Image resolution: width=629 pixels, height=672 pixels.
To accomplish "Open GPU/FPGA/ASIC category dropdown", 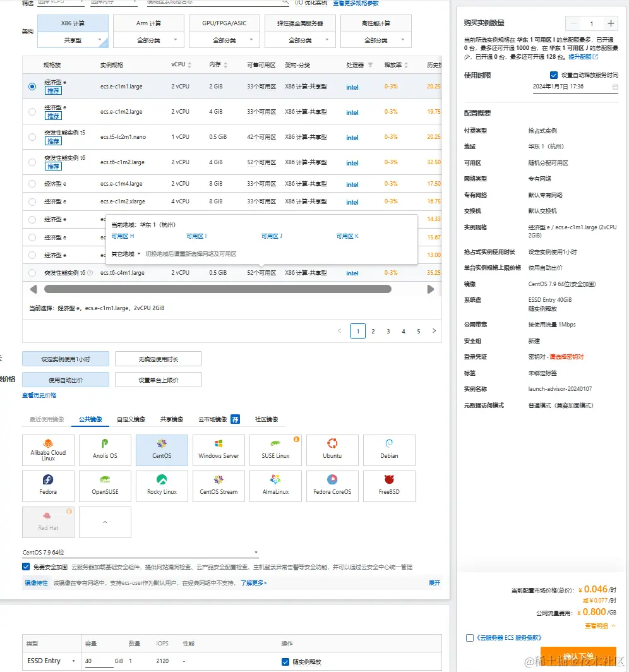I will 225,40.
